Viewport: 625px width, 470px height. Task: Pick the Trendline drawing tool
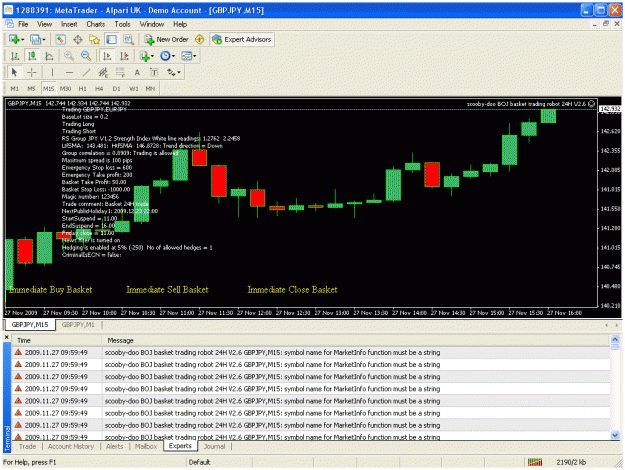[86, 72]
